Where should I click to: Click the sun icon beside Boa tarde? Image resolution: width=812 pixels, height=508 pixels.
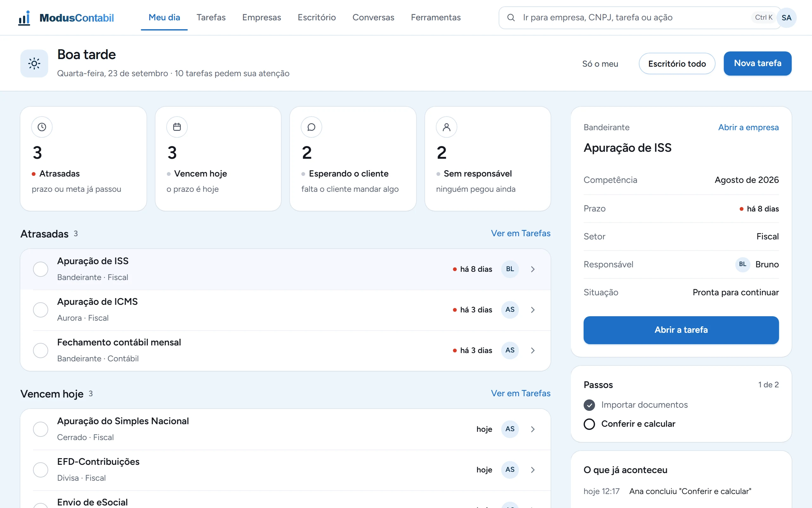pos(34,63)
